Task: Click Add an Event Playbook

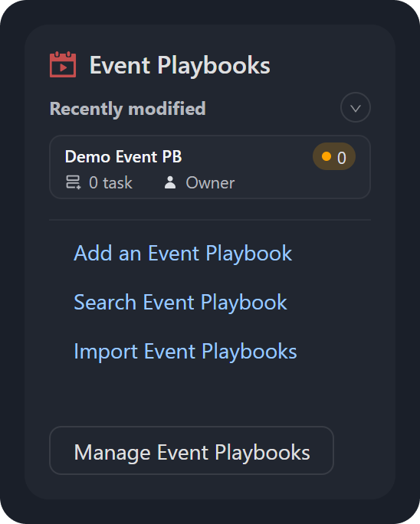Action: point(183,253)
